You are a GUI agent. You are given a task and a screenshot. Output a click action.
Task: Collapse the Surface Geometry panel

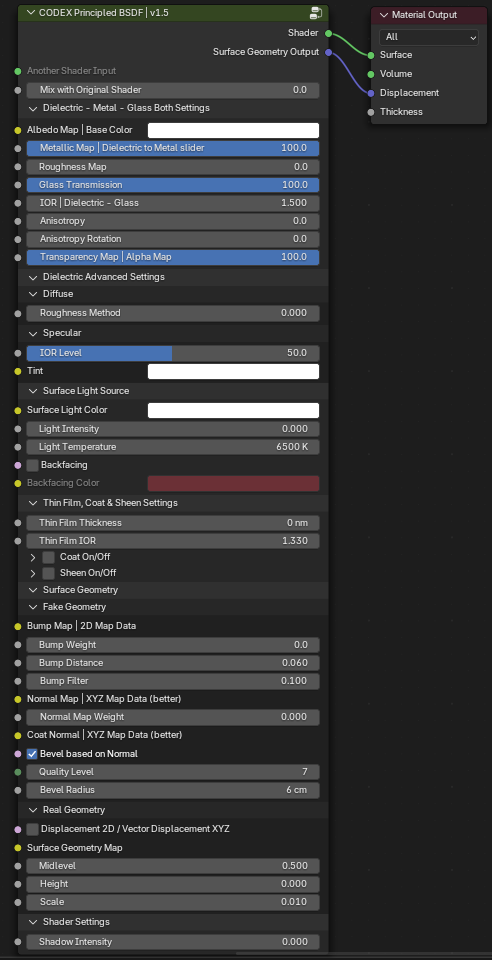point(32,590)
